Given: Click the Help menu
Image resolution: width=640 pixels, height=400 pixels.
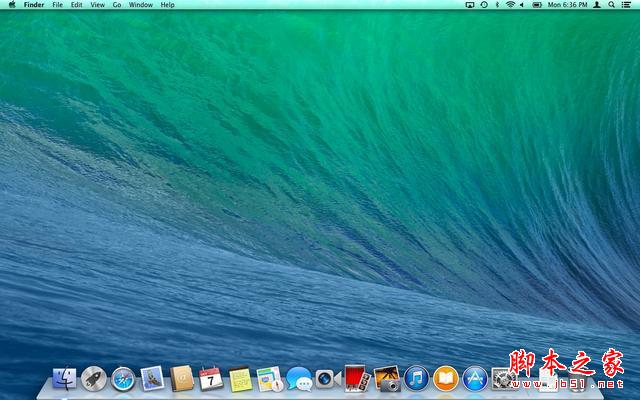Looking at the screenshot, I should pos(167,5).
